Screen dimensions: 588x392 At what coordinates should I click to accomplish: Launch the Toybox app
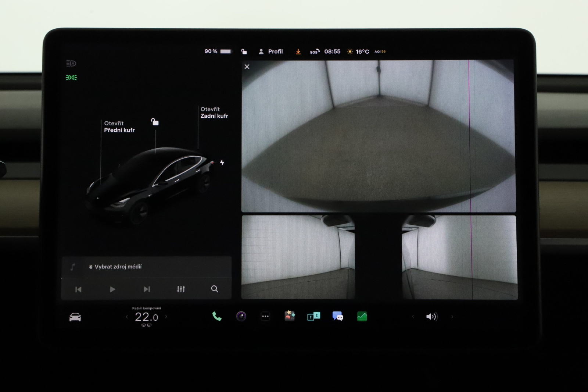(290, 316)
